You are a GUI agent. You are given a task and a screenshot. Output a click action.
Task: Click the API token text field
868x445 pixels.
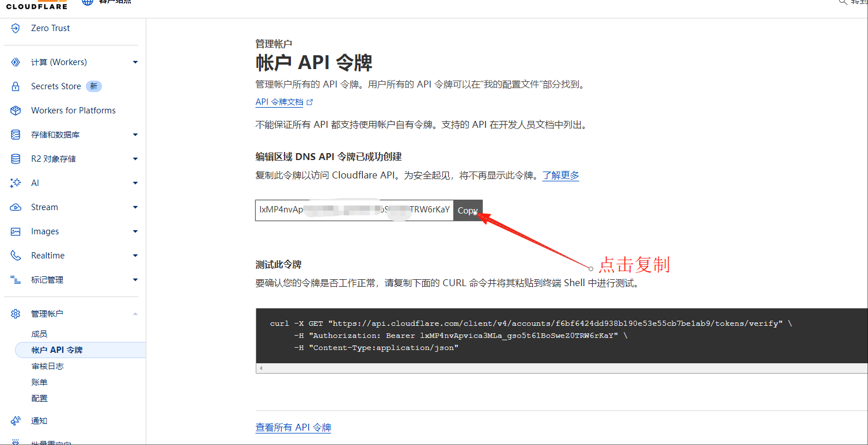pyautogui.click(x=354, y=210)
